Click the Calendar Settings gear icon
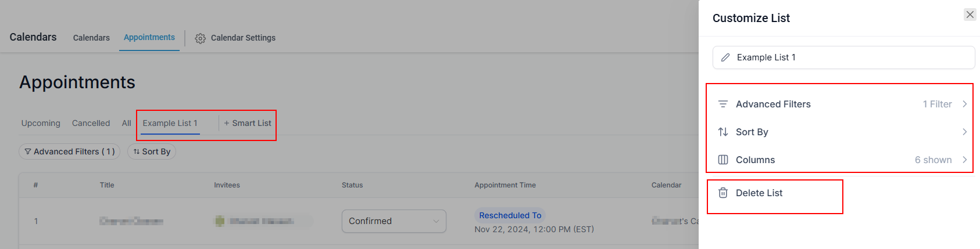The height and width of the screenshot is (249, 980). pyautogui.click(x=200, y=38)
